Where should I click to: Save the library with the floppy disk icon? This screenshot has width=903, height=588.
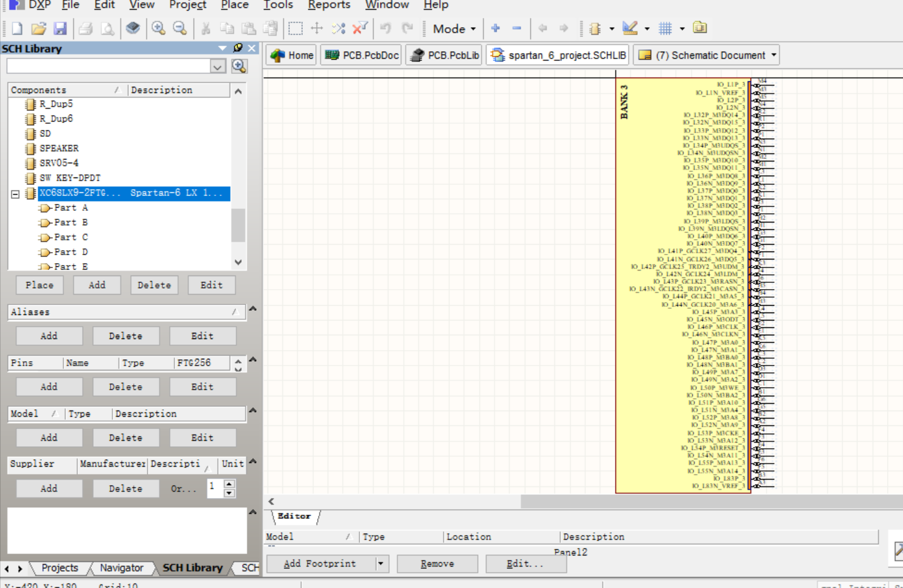pyautogui.click(x=60, y=28)
